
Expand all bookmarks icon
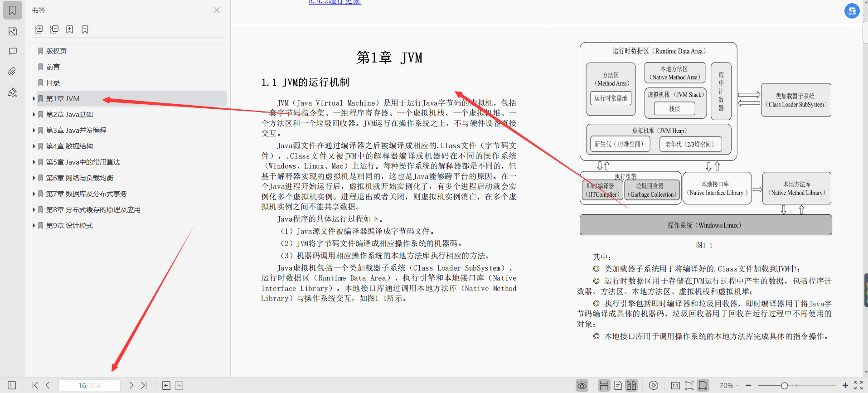click(x=39, y=29)
